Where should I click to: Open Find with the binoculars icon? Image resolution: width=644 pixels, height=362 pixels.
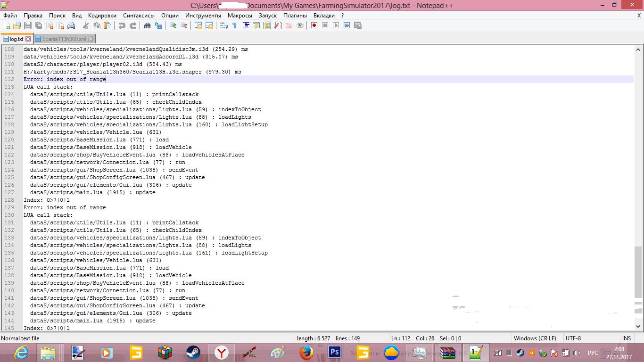pyautogui.click(x=147, y=25)
